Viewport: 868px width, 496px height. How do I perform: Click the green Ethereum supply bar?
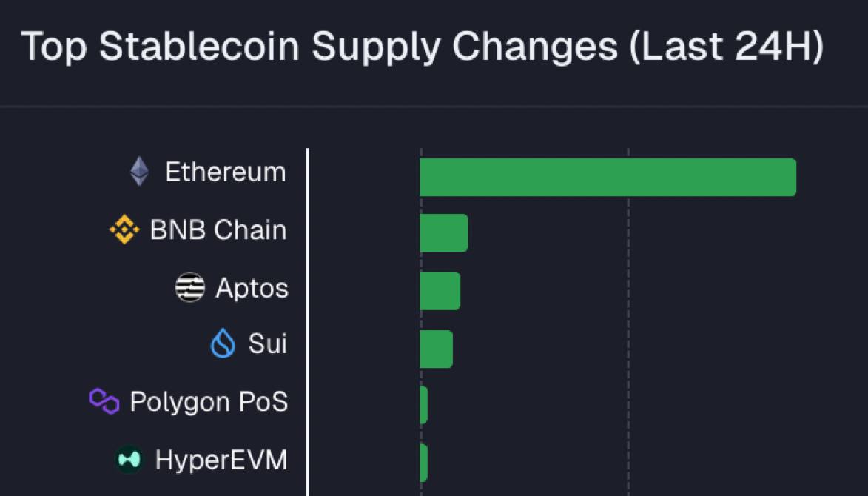tap(608, 178)
